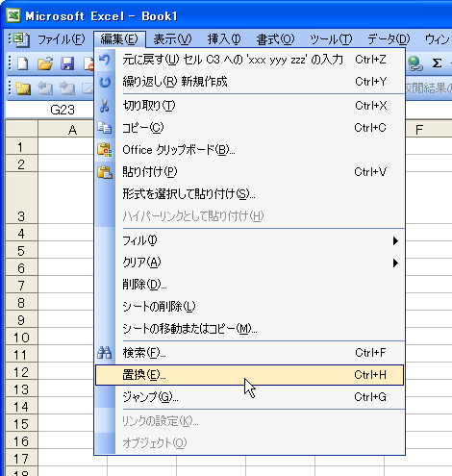452x476 pixels.
Task: Open the ツール(T) menu
Action: [331, 39]
